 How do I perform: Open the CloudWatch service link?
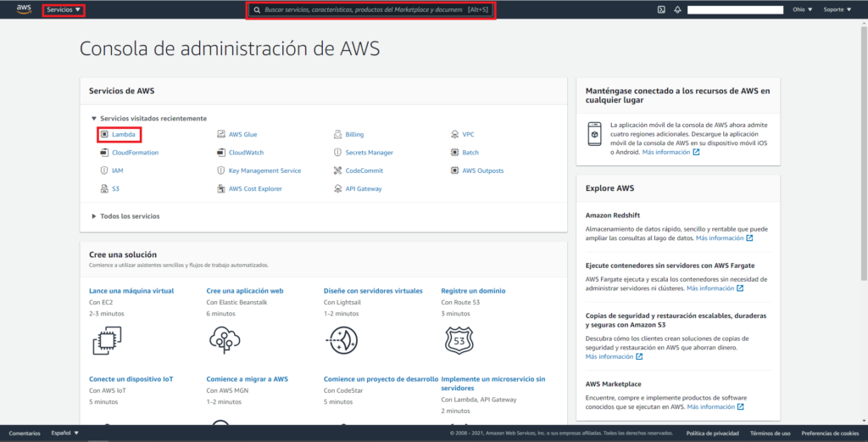click(246, 153)
